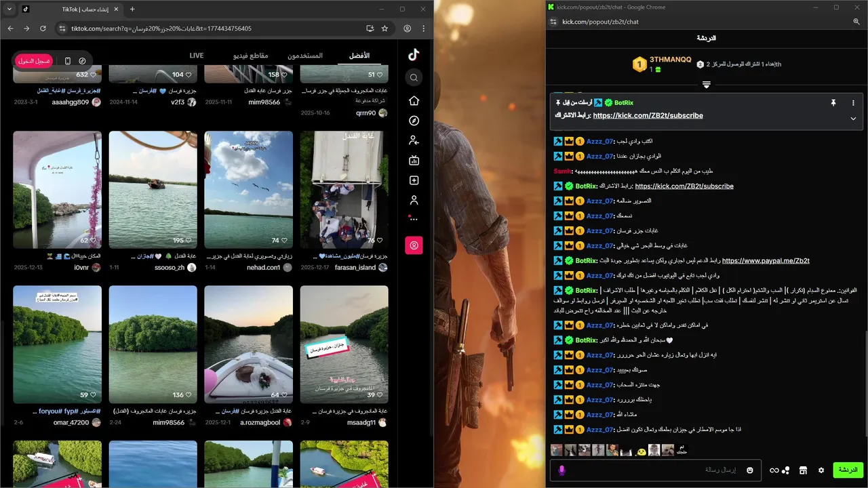Click the TikTok logo in the sidebar
868x488 pixels.
click(414, 55)
